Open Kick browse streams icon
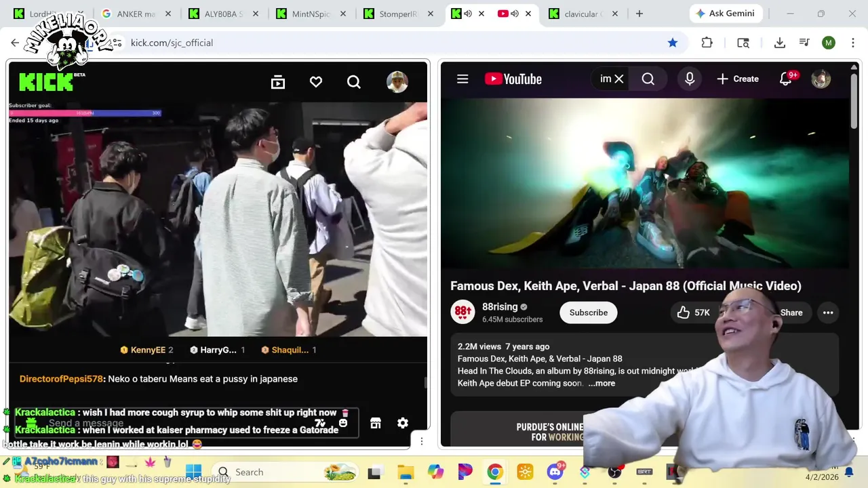 click(x=278, y=82)
